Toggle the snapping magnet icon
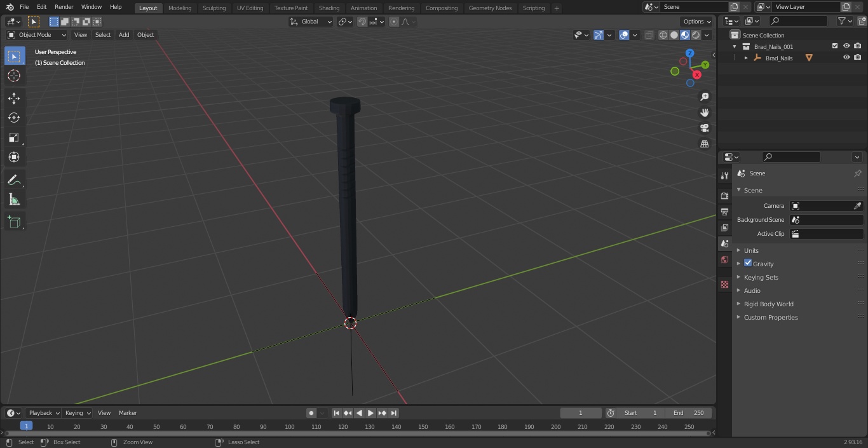Viewport: 868px width, 448px height. (362, 22)
